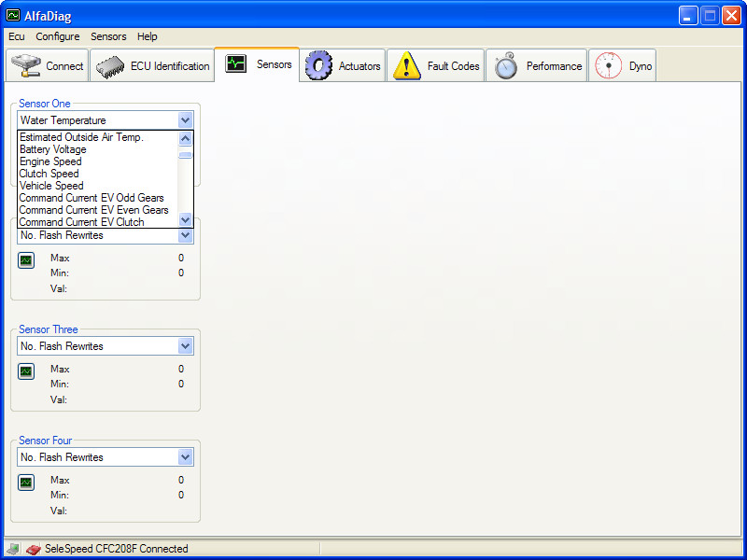
Task: Open the Configure menu
Action: (x=58, y=36)
